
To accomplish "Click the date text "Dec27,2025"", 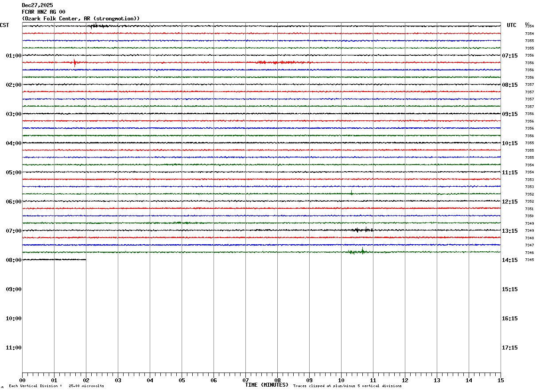I will tap(37, 5).
